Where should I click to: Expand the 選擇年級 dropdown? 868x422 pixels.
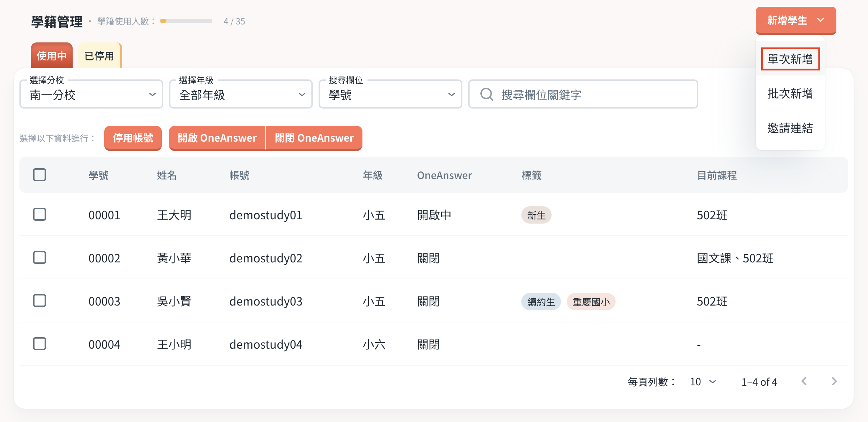pyautogui.click(x=241, y=95)
